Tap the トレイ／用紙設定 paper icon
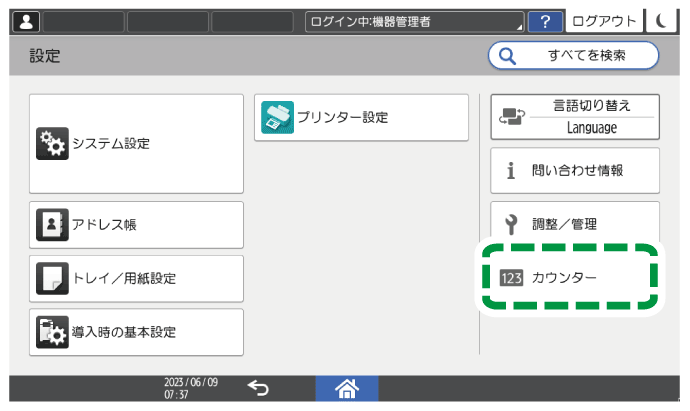The height and width of the screenshot is (411, 690). [52, 278]
